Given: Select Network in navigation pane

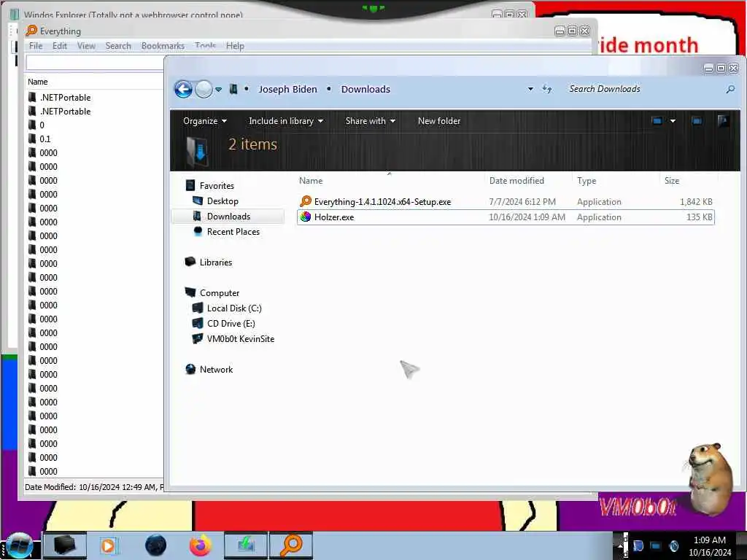Looking at the screenshot, I should [x=209, y=369].
